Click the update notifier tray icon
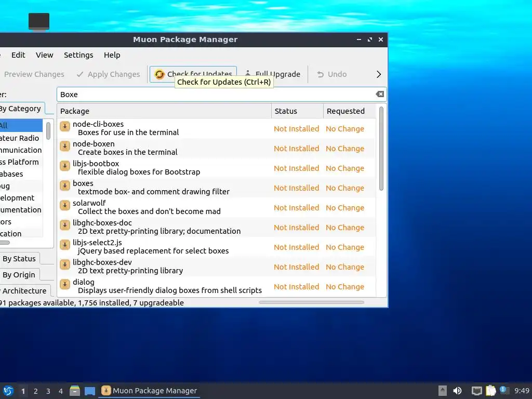This screenshot has width=532, height=399. [x=503, y=390]
